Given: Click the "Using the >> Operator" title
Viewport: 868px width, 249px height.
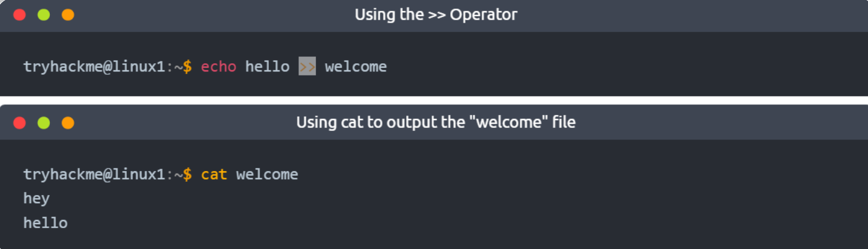Looking at the screenshot, I should (436, 15).
